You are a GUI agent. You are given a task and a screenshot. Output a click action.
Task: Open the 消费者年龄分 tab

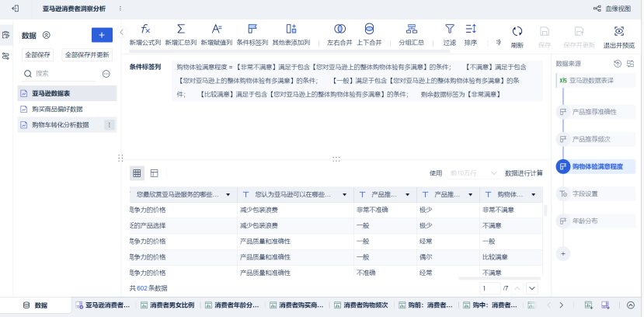(232, 305)
